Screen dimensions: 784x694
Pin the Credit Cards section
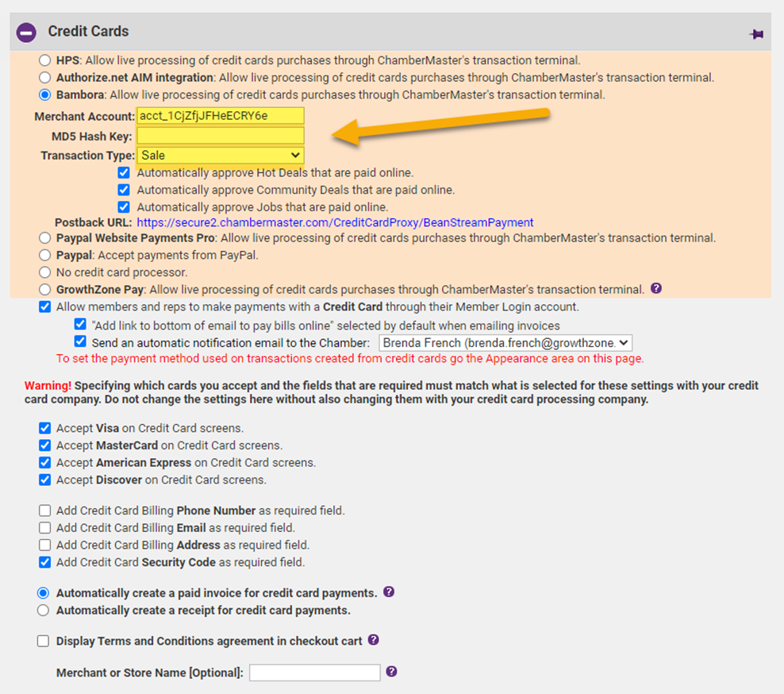point(756,34)
